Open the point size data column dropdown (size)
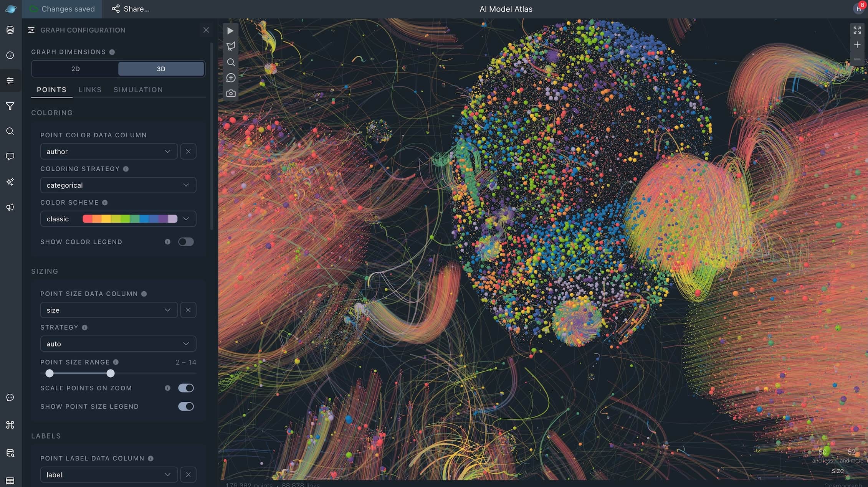The width and height of the screenshot is (868, 487). tap(109, 310)
